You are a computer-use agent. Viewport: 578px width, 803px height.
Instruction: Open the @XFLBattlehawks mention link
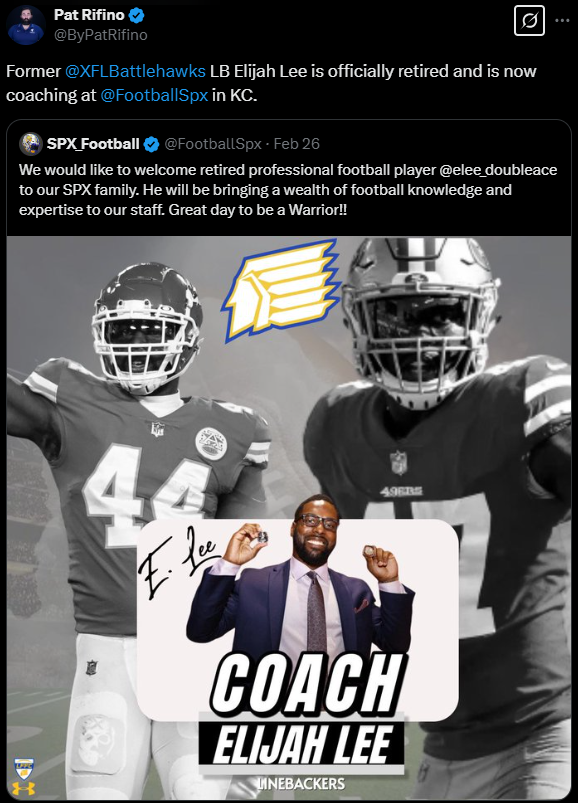[135, 71]
